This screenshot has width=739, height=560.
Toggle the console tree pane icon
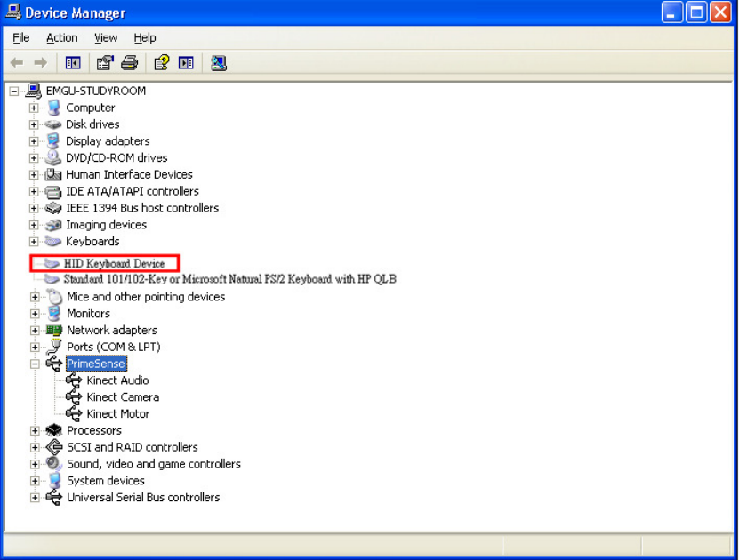click(73, 62)
